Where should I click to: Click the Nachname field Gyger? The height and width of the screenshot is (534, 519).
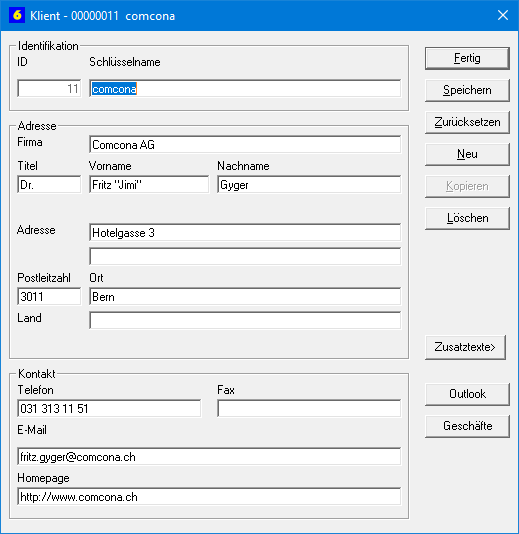pyautogui.click(x=309, y=185)
